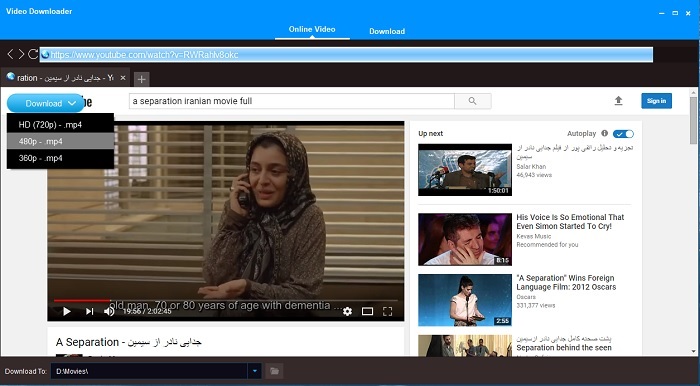Viewport: 700px width, 386px height.
Task: Switch to the Online Video tab
Action: tap(312, 29)
